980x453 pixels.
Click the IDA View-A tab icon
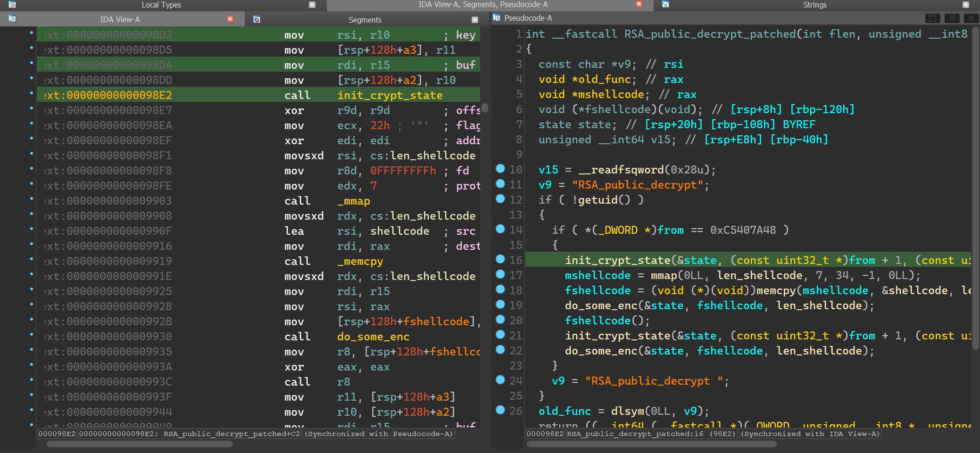pyautogui.click(x=12, y=19)
